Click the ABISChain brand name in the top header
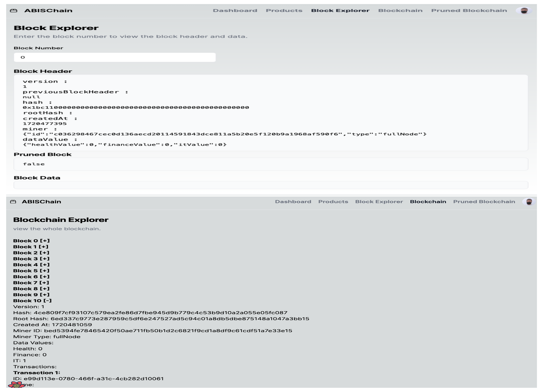Screen dimensions: 541x392 [x=48, y=11]
